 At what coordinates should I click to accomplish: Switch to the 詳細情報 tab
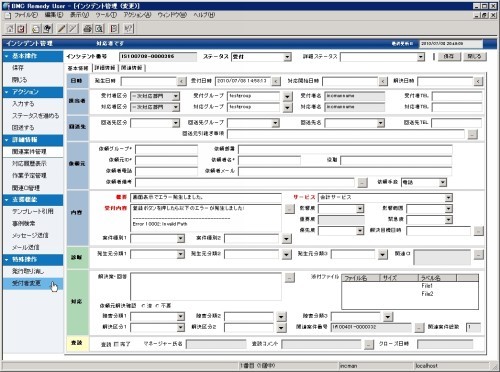(x=105, y=68)
